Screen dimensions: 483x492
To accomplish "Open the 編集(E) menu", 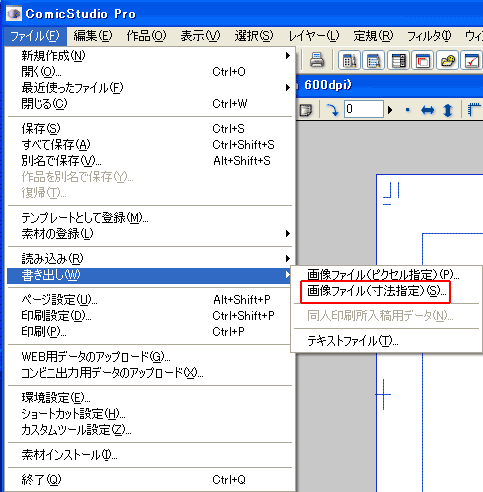I will click(93, 36).
